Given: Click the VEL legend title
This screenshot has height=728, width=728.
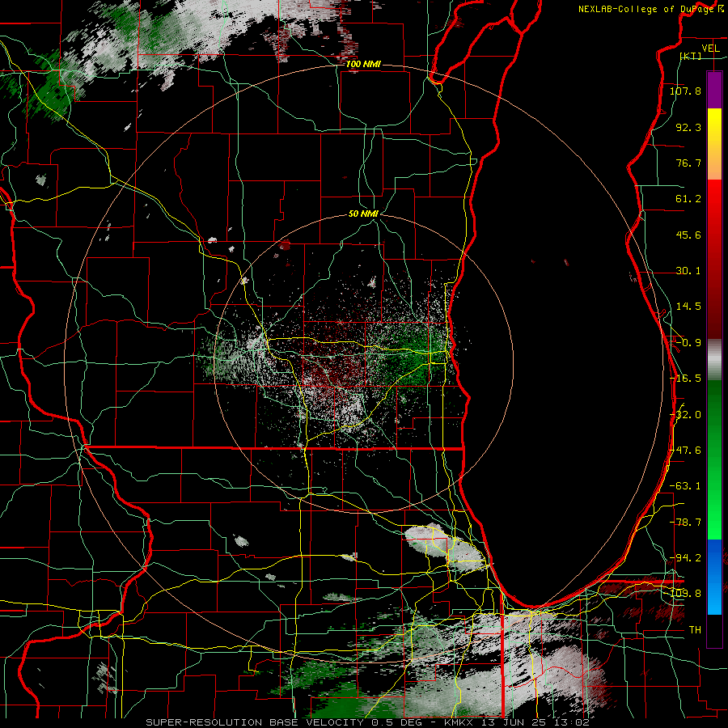Looking at the screenshot, I should point(710,49).
